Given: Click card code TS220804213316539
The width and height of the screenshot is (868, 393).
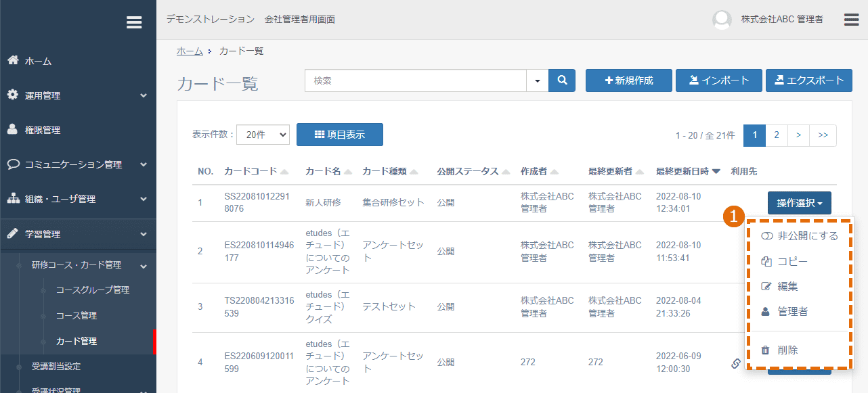Looking at the screenshot, I should 259,306.
